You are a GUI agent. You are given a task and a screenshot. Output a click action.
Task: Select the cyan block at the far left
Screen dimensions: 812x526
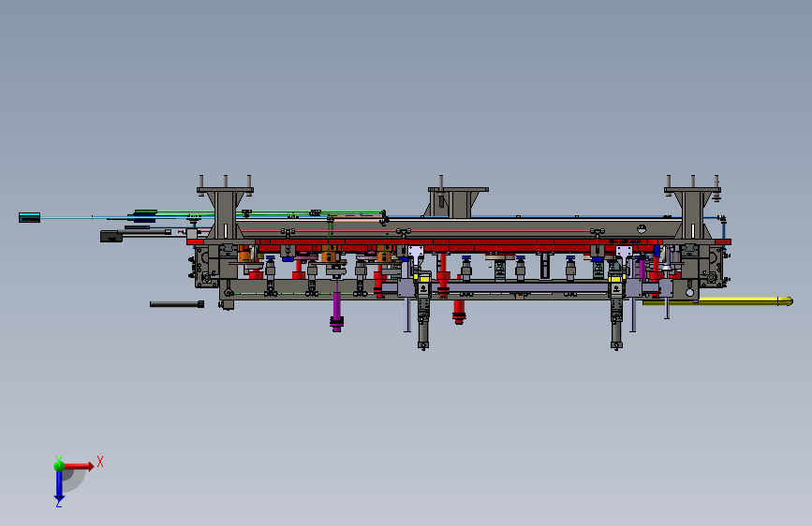click(x=30, y=217)
